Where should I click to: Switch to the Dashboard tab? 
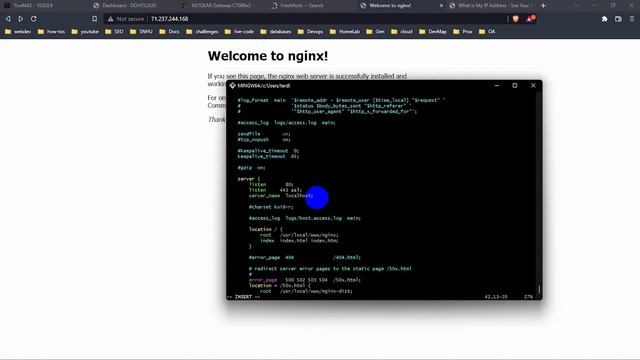pyautogui.click(x=129, y=6)
